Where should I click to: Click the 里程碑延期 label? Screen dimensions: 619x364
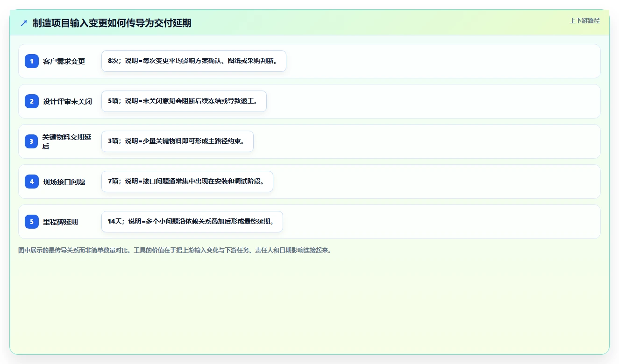coord(61,222)
